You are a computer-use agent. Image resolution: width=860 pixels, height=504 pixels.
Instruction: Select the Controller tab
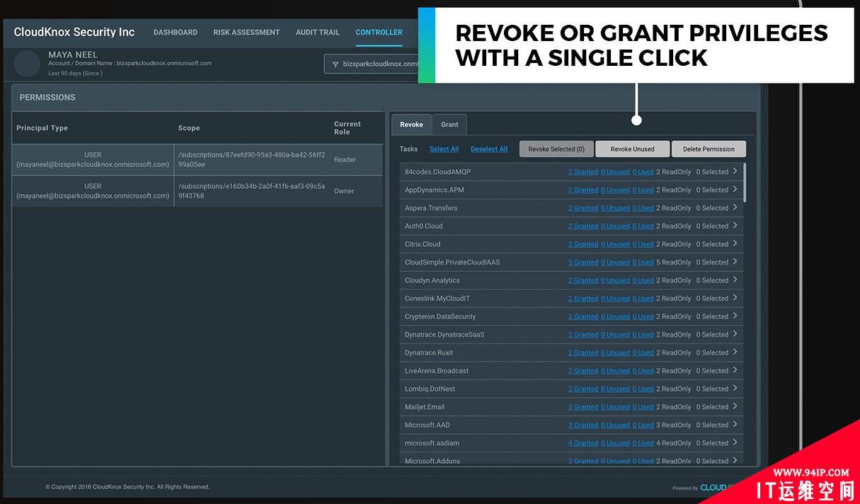[379, 33]
